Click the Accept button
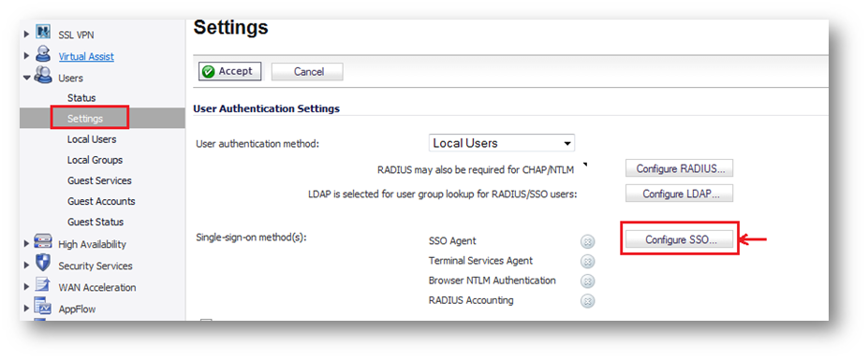Image resolution: width=868 pixels, height=360 pixels. click(229, 71)
